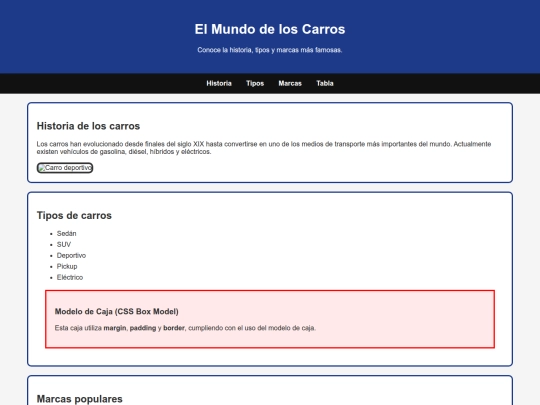This screenshot has width=540, height=405.
Task: Click the heading Marcas populares
Action: point(80,399)
